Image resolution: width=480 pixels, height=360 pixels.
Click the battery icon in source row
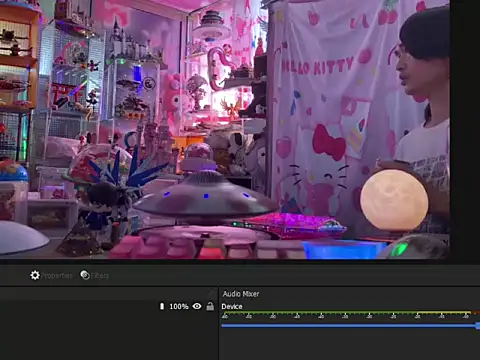[162, 306]
